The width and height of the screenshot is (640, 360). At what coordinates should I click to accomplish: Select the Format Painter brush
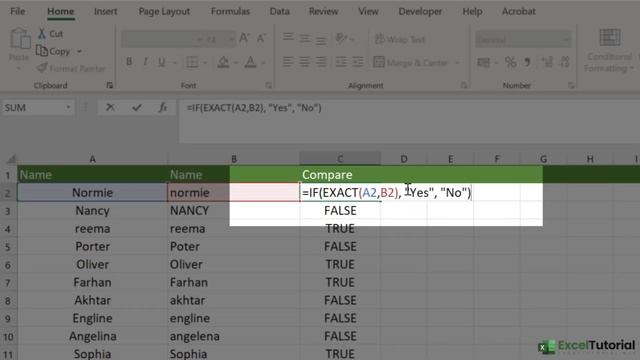click(x=42, y=68)
